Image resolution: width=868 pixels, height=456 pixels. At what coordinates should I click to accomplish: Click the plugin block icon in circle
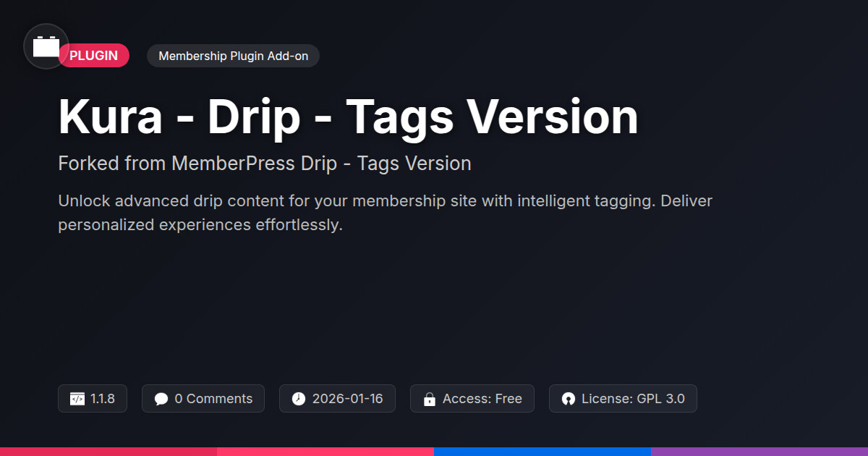[46, 46]
